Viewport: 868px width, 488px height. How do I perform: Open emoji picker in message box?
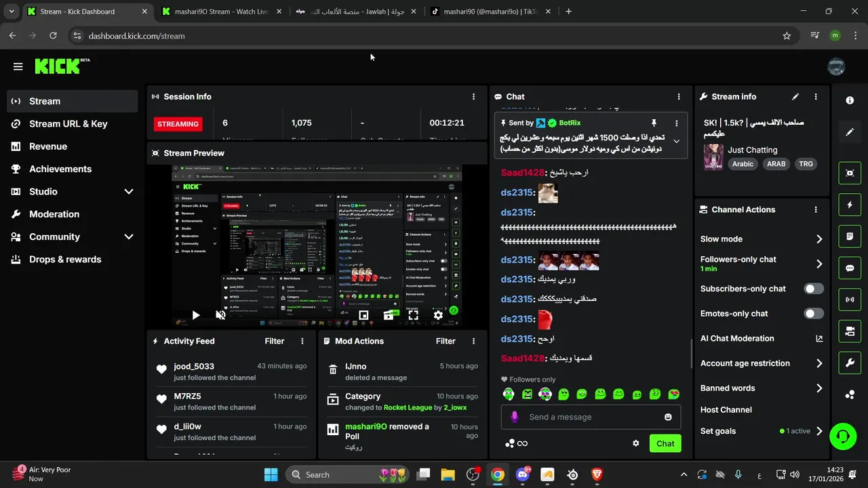(x=668, y=418)
